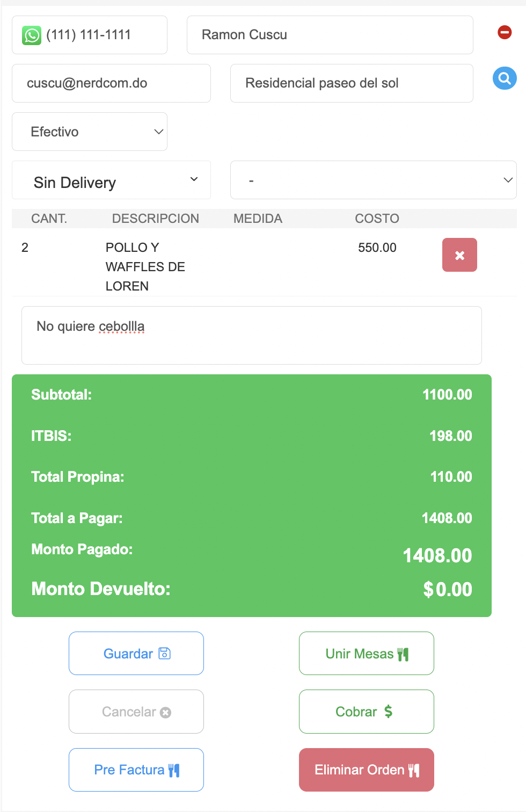Screen dimensions: 526x812
Task: Click the WhatsApp icon beside phone number
Action: (x=32, y=35)
